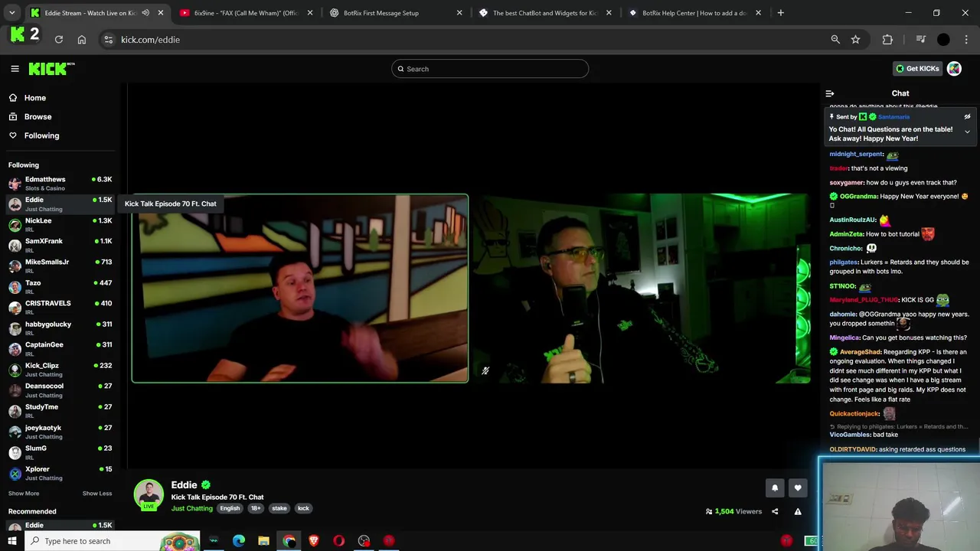The width and height of the screenshot is (980, 551).
Task: Open Kick_Clipz channel in following list
Action: click(60, 370)
